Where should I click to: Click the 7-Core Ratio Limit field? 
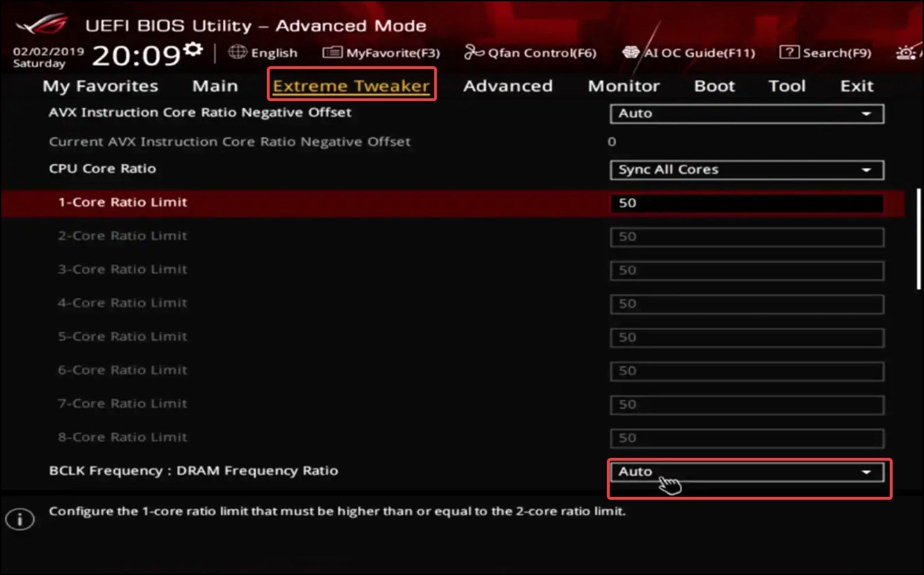point(747,404)
